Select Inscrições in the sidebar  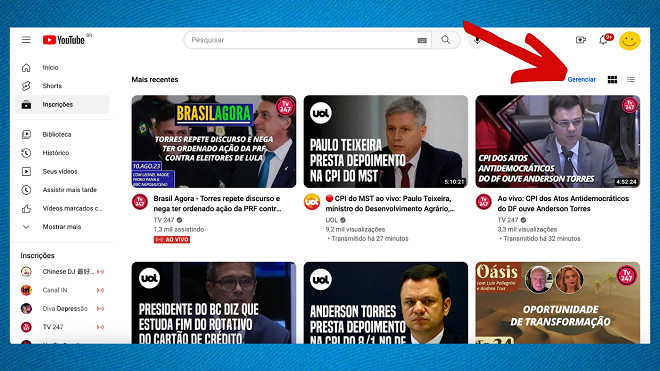(62, 104)
